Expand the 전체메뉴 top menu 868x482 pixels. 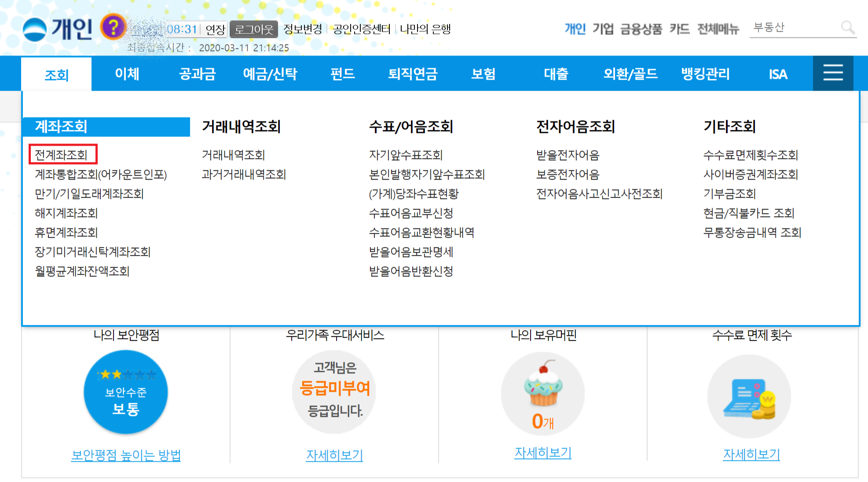click(718, 29)
